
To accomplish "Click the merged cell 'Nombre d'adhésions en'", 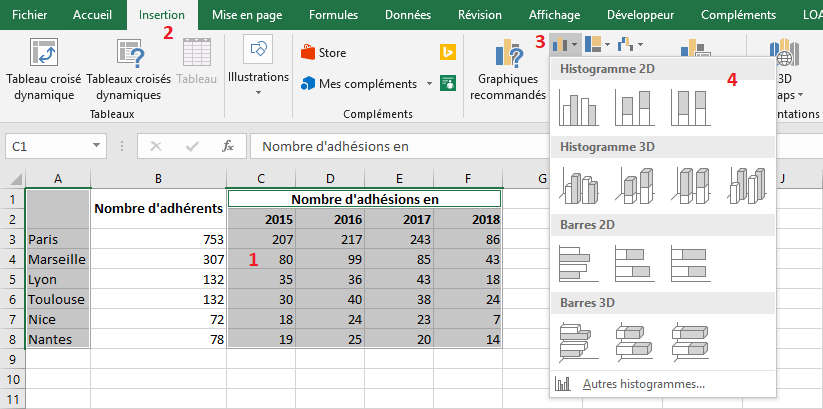I will coord(365,199).
